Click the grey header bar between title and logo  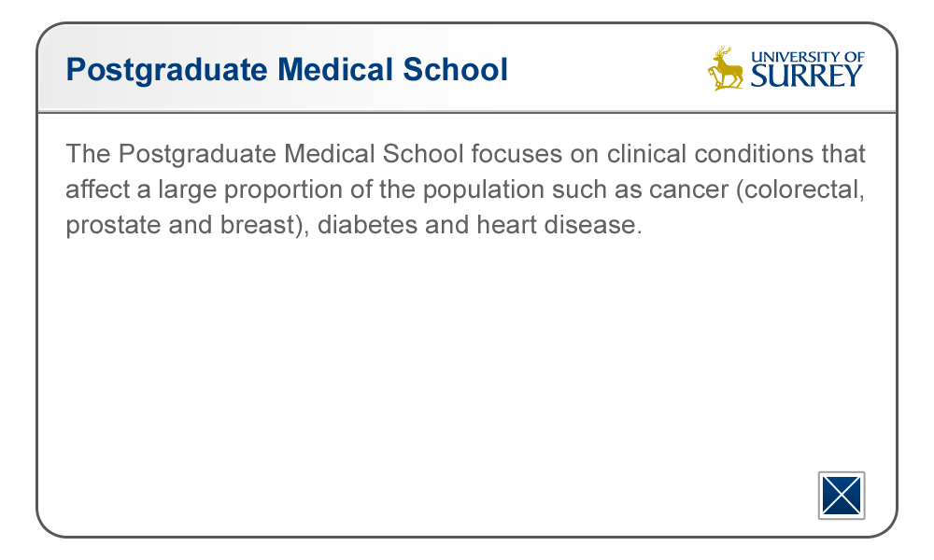pos(608,68)
